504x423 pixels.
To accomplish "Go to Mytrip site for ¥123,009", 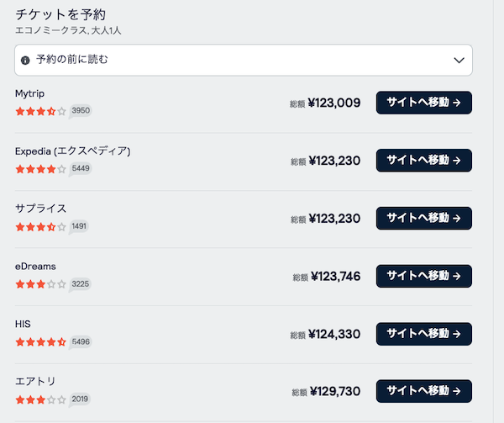I will [423, 103].
